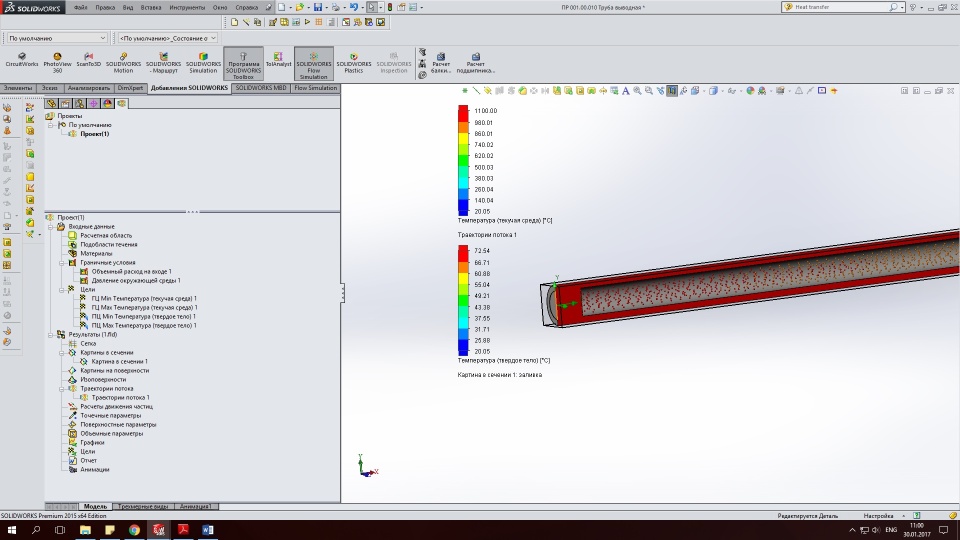Toggle SOLIDWORKS Flow Simulation add-in
The width and height of the screenshot is (960, 540).
tap(313, 64)
